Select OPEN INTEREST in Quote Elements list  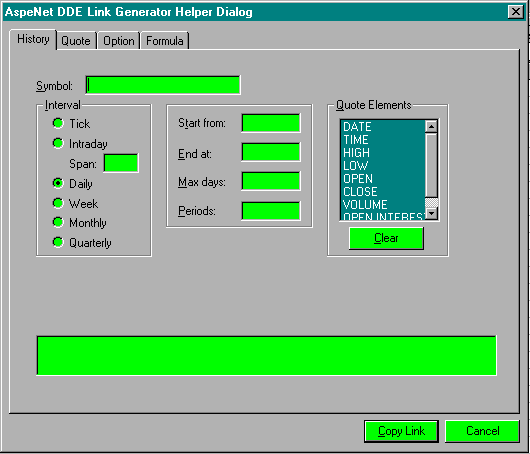click(x=383, y=216)
